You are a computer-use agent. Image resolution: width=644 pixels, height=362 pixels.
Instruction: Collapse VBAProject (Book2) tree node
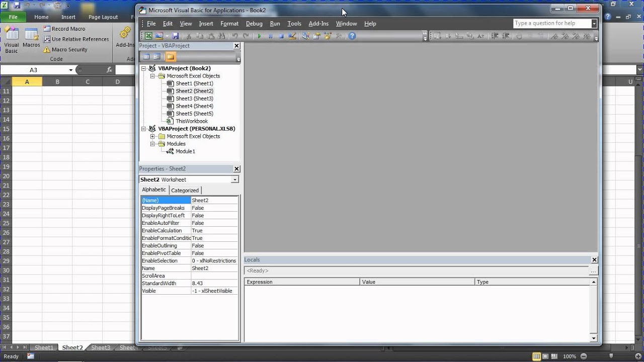click(x=144, y=68)
